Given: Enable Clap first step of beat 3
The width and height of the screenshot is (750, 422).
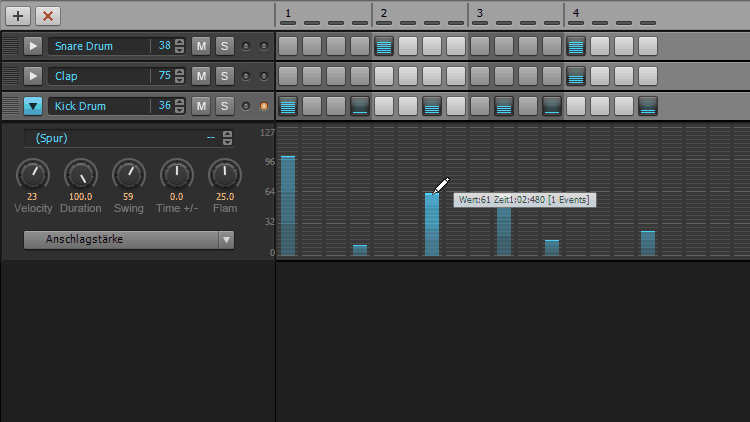Looking at the screenshot, I should (480, 76).
